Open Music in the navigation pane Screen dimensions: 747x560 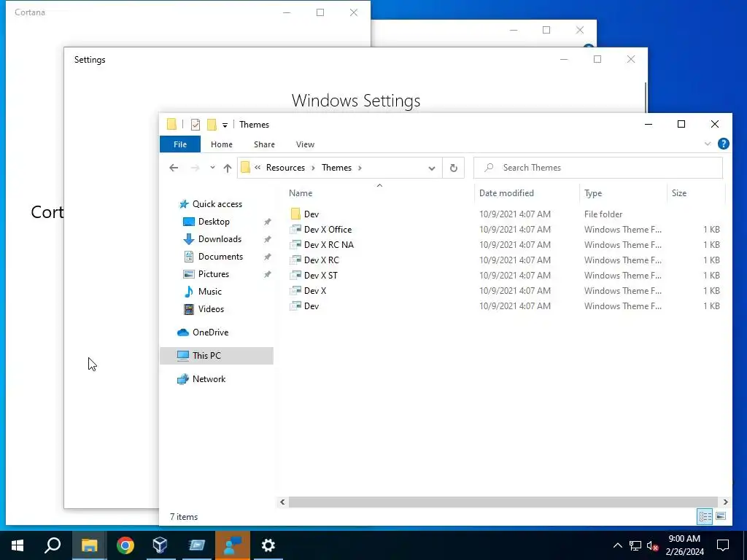click(x=209, y=292)
